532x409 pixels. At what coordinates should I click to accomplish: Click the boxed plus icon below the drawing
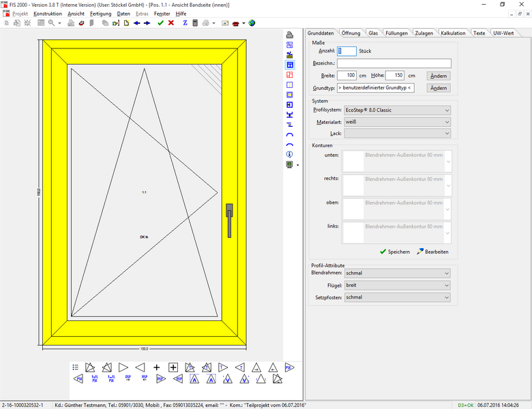click(173, 367)
